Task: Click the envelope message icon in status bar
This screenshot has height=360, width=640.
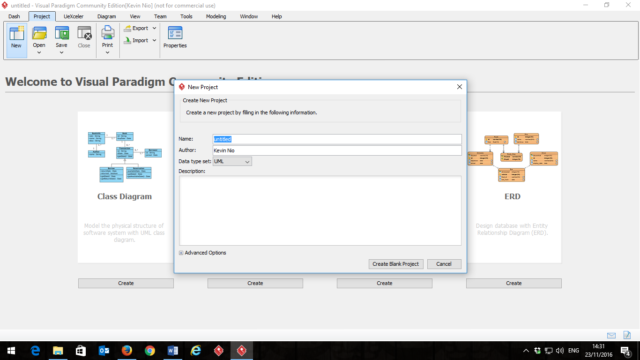Action: pos(611,336)
